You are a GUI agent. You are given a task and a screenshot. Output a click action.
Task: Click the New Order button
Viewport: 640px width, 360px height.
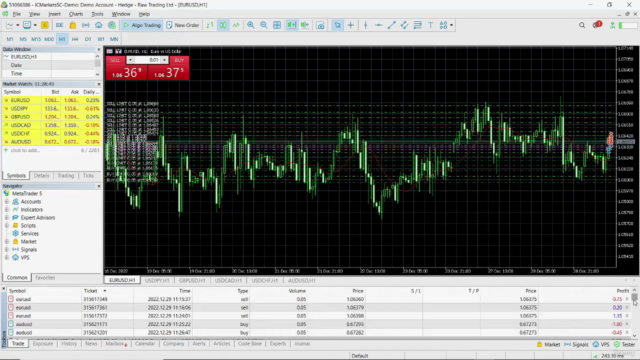[x=182, y=25]
